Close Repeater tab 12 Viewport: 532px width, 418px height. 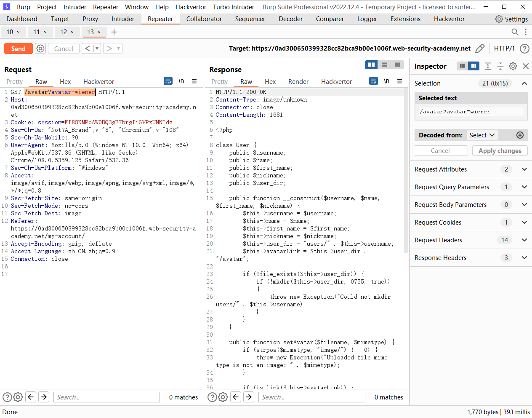click(x=72, y=32)
